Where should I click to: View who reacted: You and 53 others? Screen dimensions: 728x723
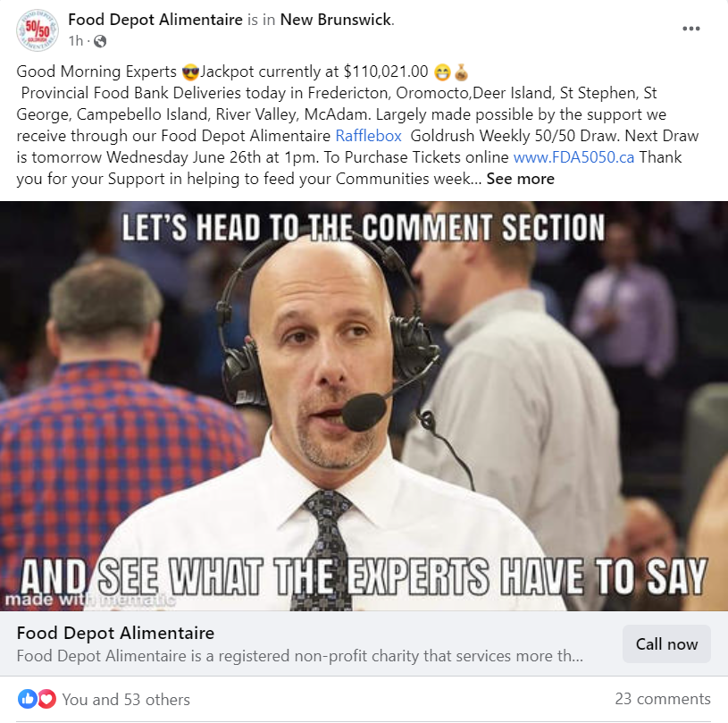[126, 699]
